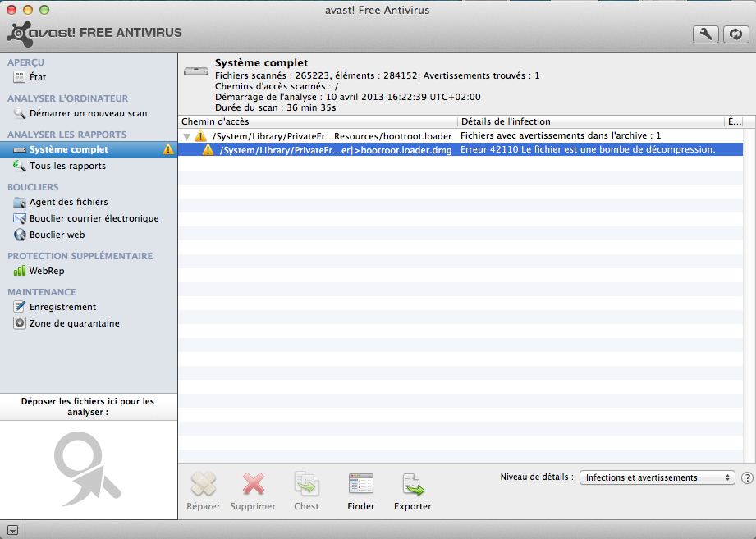
Task: Click the Supprimer red X button
Action: point(253,491)
